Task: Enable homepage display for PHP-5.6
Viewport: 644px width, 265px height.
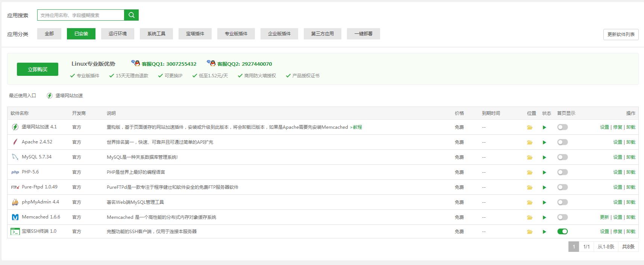Action: click(562, 172)
